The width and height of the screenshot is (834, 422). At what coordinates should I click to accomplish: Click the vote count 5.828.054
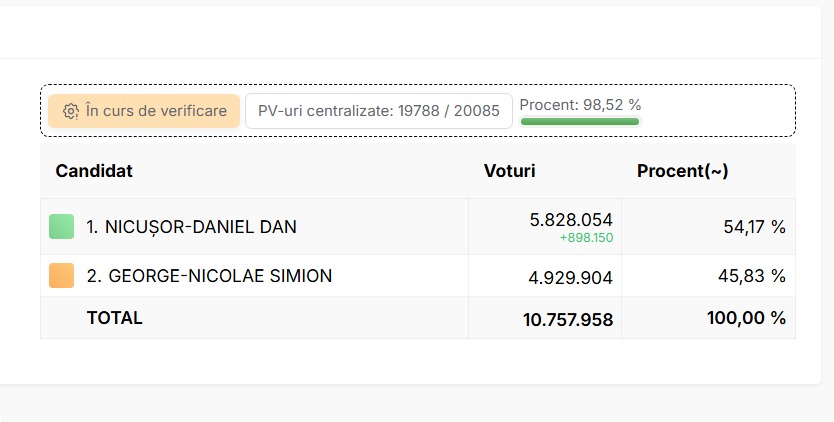tap(571, 220)
